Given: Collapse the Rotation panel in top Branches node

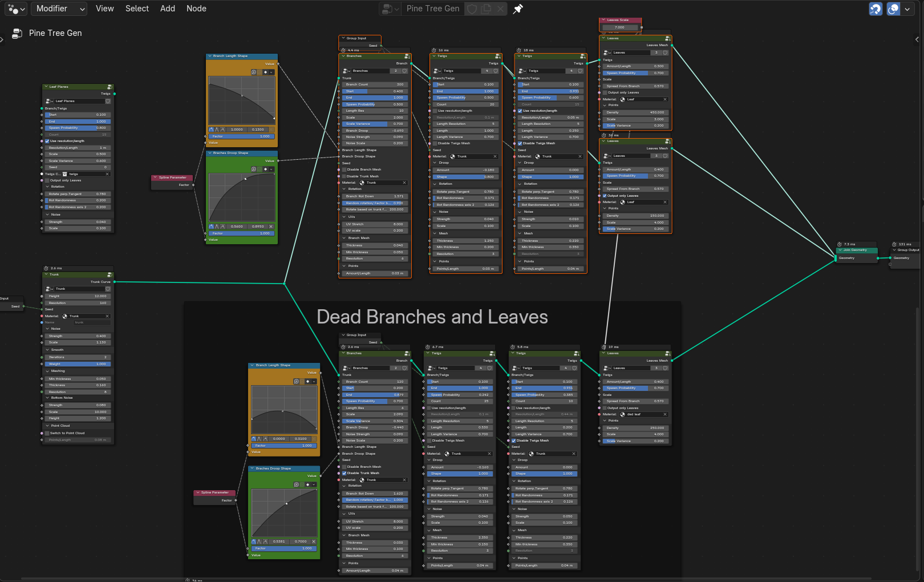Looking at the screenshot, I should [345, 189].
